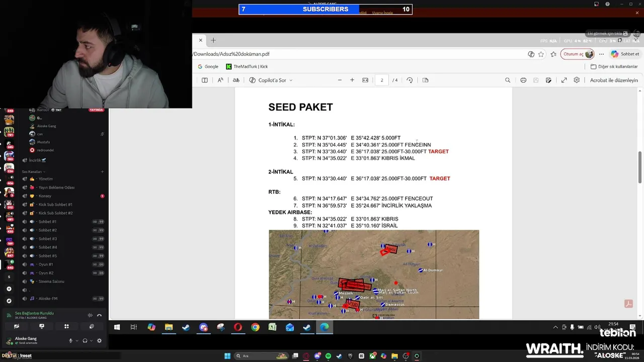Viewport: 644px width, 362px height.
Task: Join the Sohbet #5 voice channel
Action: [63, 256]
